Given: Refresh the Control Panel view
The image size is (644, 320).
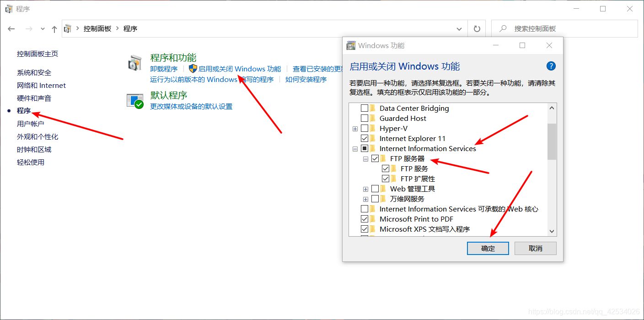Looking at the screenshot, I should [x=477, y=29].
